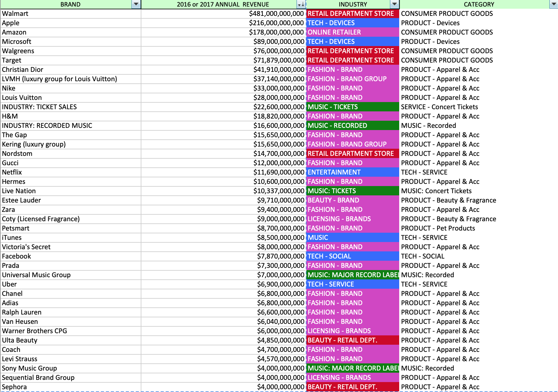This screenshot has height=392, width=558.
Task: Select the BRAND header cell
Action: [71, 4]
